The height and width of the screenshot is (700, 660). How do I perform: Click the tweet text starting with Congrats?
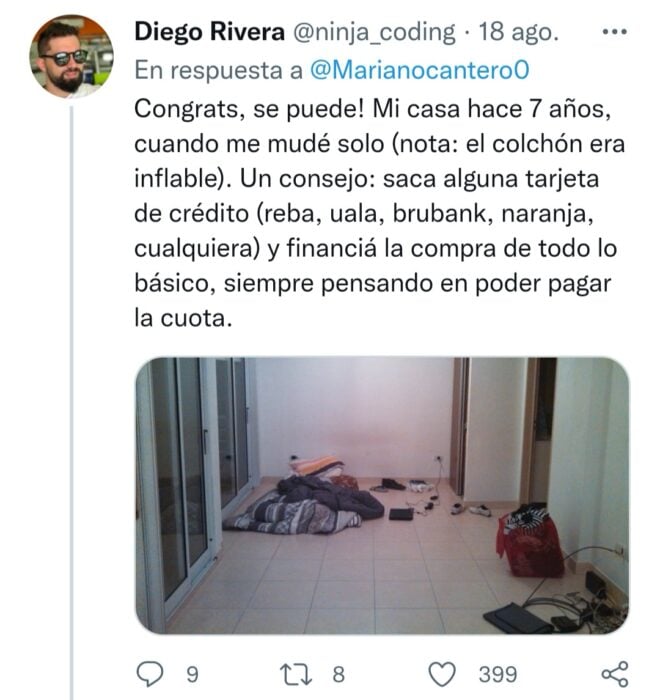coord(379,213)
